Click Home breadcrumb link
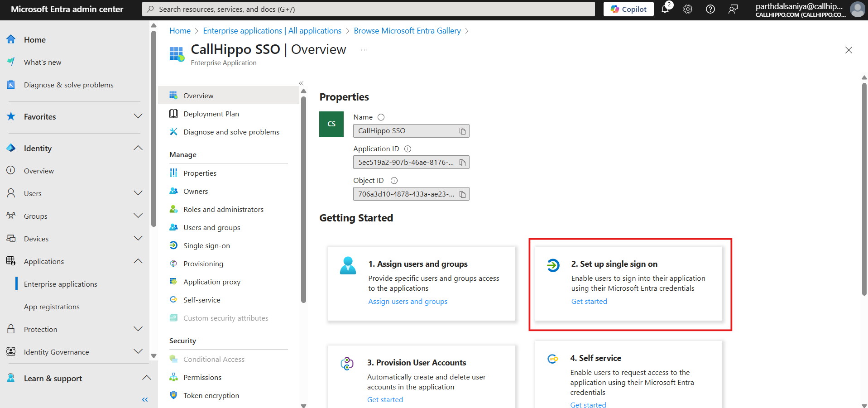The height and width of the screenshot is (408, 868). 180,31
